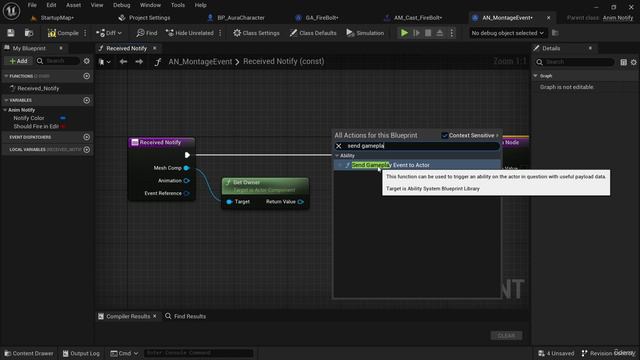Open the Tools menu

point(178,5)
